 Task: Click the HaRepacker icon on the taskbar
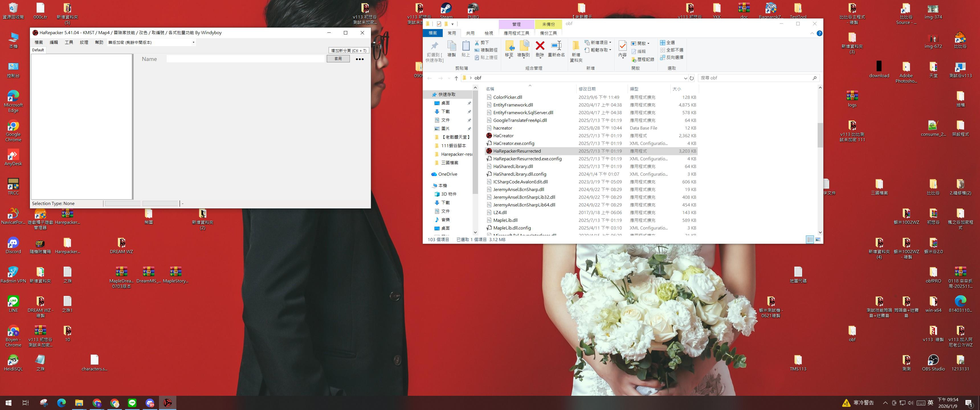point(168,403)
